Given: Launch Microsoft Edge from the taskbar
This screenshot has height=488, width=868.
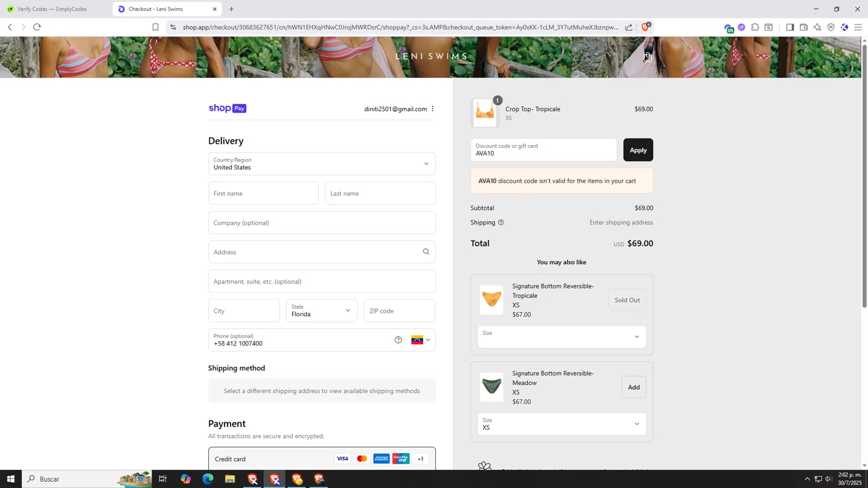Looking at the screenshot, I should pos(208,479).
